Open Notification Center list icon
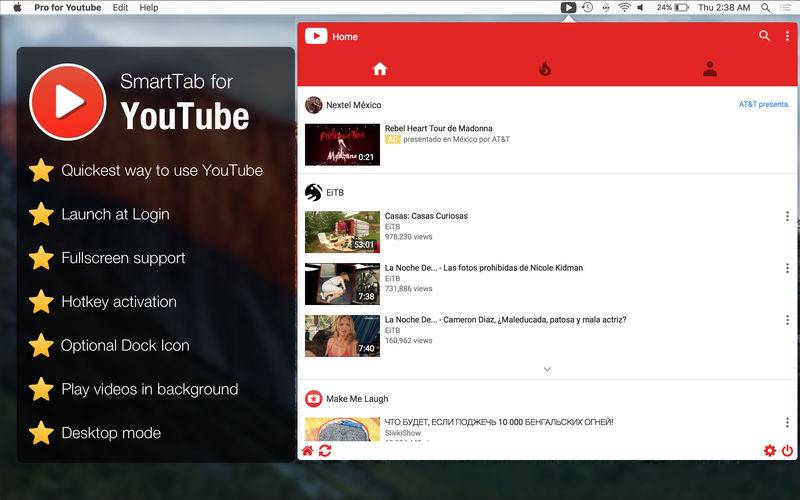The width and height of the screenshot is (800, 500). point(785,7)
